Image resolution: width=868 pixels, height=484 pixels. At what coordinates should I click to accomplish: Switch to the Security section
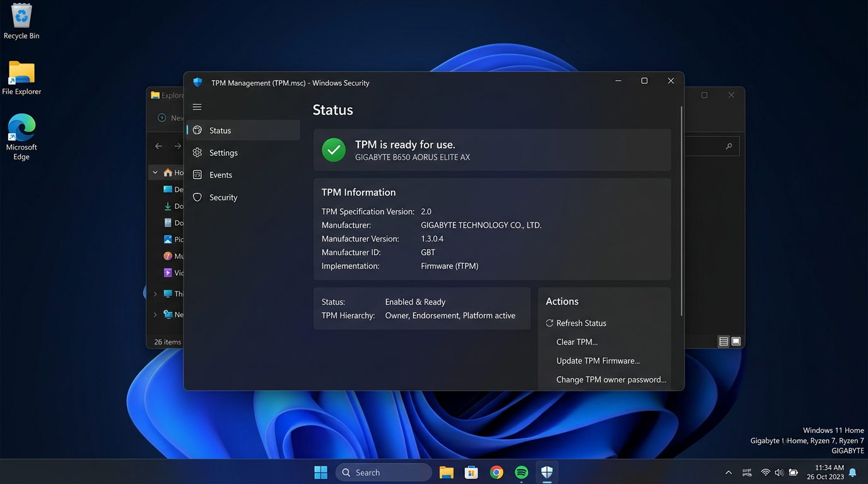click(222, 197)
